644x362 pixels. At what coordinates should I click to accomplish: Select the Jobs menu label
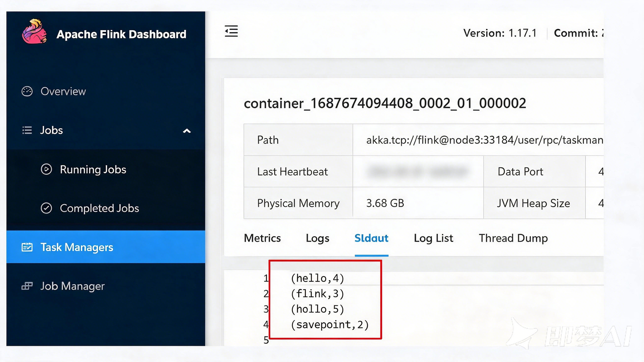tap(51, 130)
